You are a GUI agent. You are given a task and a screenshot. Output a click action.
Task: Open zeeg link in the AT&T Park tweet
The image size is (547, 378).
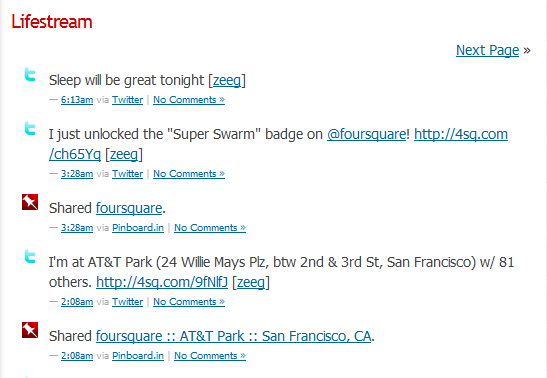click(x=251, y=282)
